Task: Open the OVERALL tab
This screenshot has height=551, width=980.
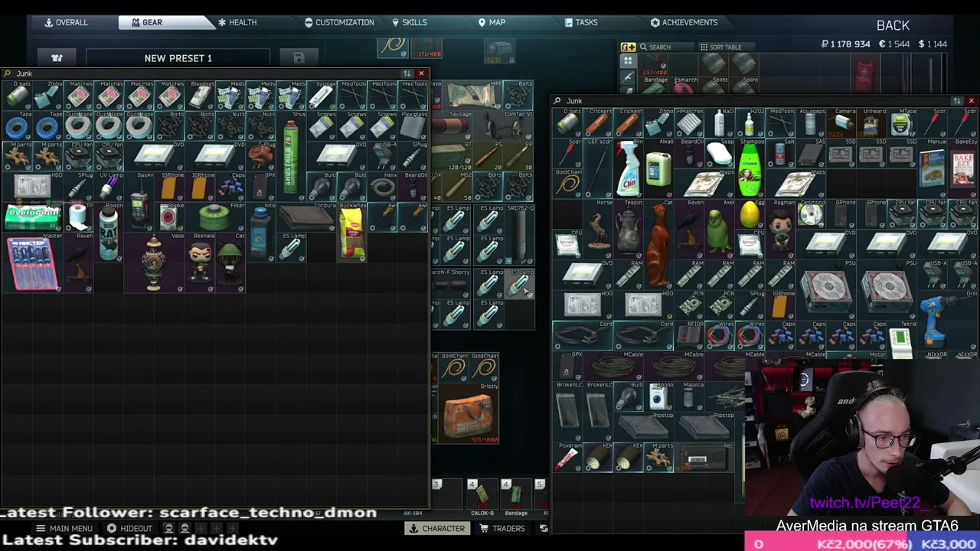Action: tap(66, 22)
